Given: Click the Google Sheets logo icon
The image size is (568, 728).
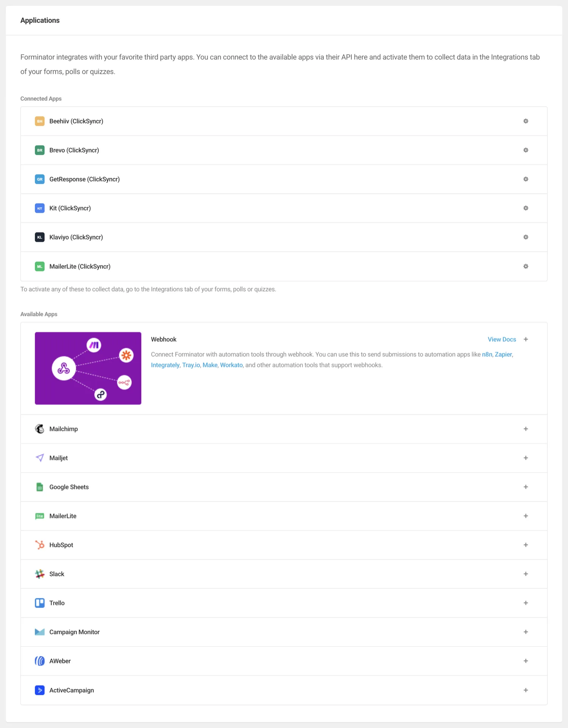Looking at the screenshot, I should tap(40, 487).
